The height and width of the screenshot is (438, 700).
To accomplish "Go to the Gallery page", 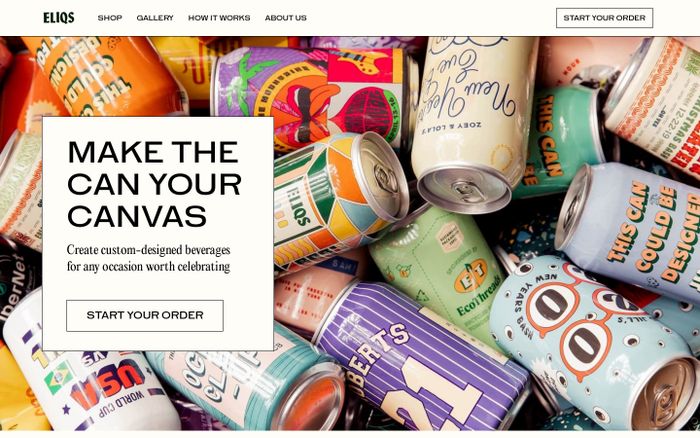I will tap(155, 18).
